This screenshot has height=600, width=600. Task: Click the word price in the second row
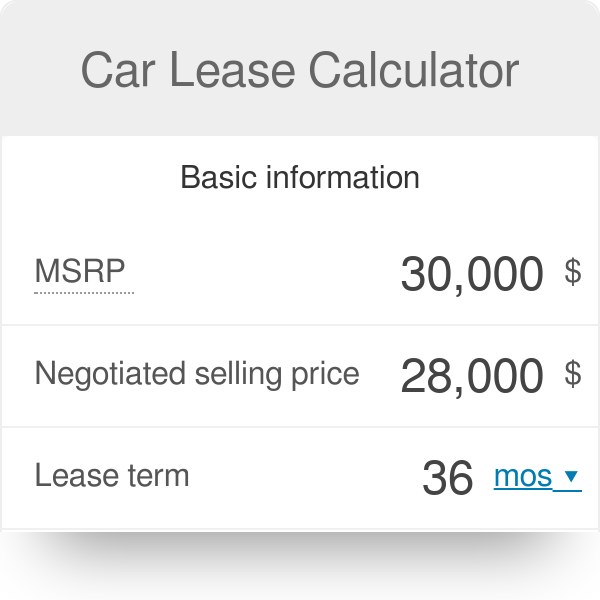click(x=323, y=374)
